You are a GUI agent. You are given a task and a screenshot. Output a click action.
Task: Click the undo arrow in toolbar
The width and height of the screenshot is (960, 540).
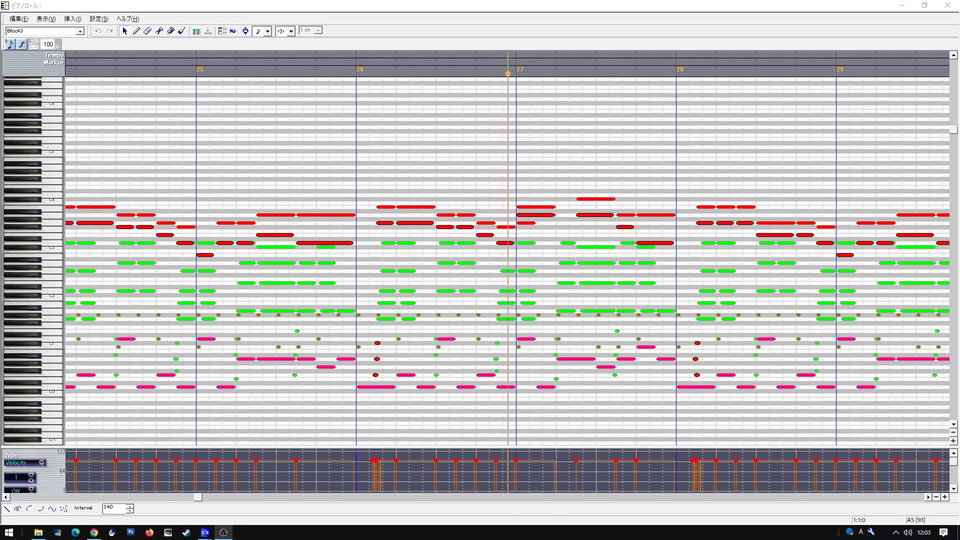98,31
